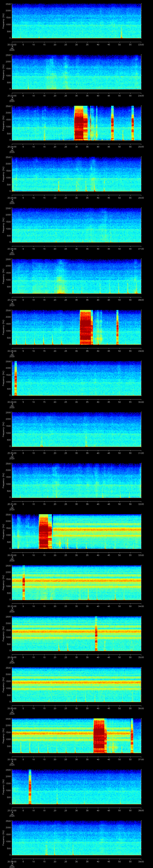
Task: Select the burst near 55 seconds in the 20:36:00 panel
Action: pos(132,736)
